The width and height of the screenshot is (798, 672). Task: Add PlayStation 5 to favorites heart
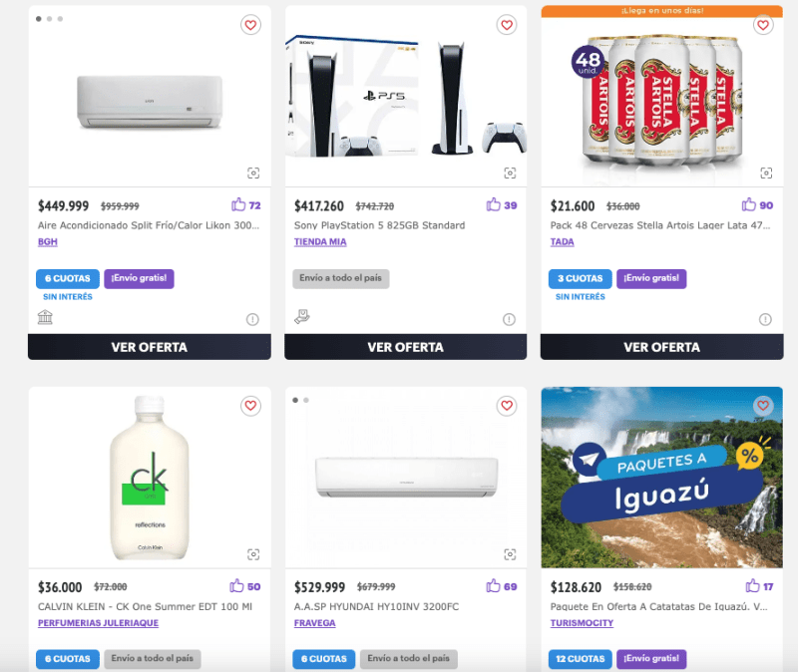click(507, 25)
